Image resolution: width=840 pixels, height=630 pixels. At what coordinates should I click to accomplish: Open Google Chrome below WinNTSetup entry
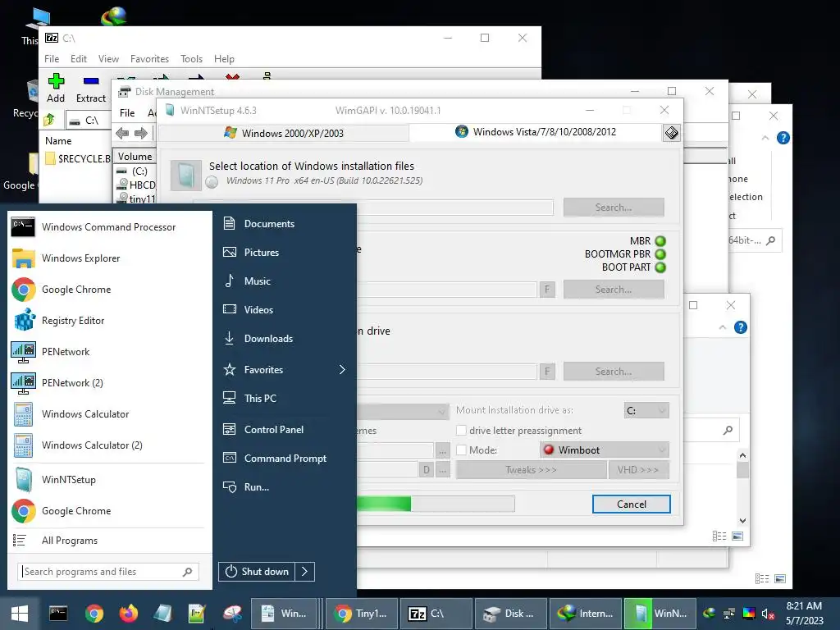(x=109, y=511)
